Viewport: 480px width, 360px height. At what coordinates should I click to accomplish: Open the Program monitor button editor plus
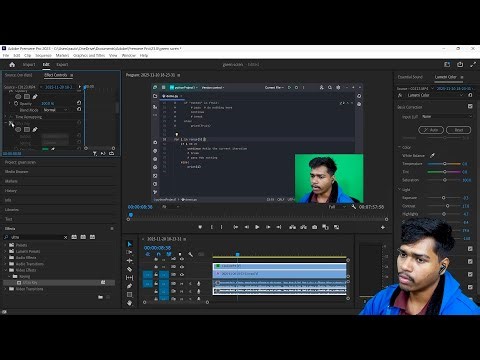click(383, 227)
